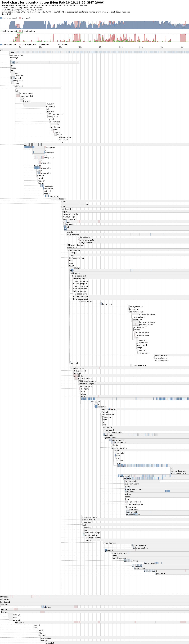The image size is (189, 644).
Task: Click the 5s time axis label
Action: tap(20, 47)
